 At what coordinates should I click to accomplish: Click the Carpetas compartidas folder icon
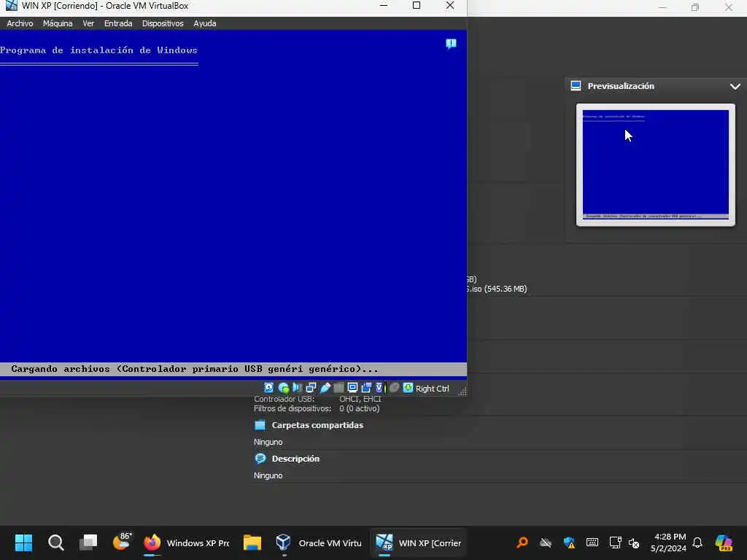[260, 425]
